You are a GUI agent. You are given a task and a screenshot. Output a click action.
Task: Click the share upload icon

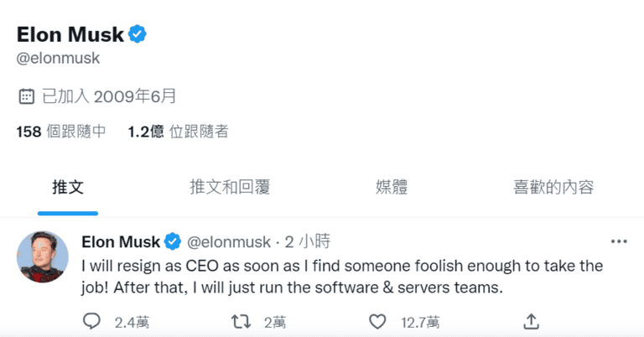[531, 321]
